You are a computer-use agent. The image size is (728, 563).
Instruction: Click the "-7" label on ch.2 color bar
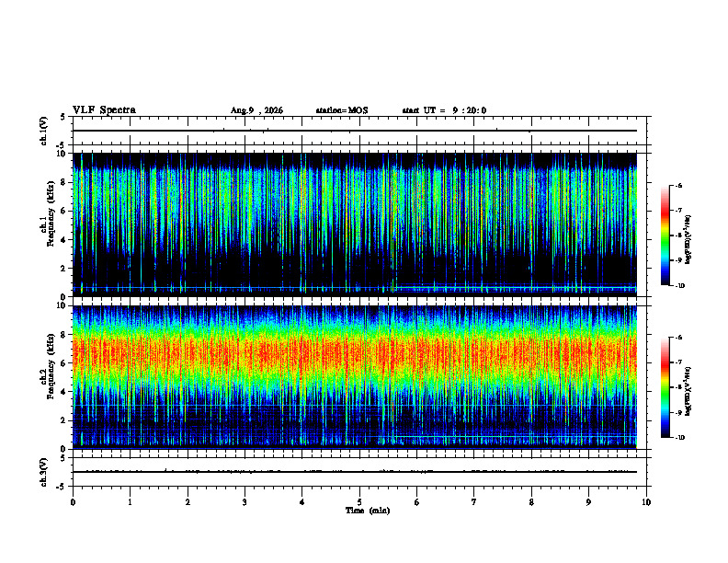coord(678,362)
